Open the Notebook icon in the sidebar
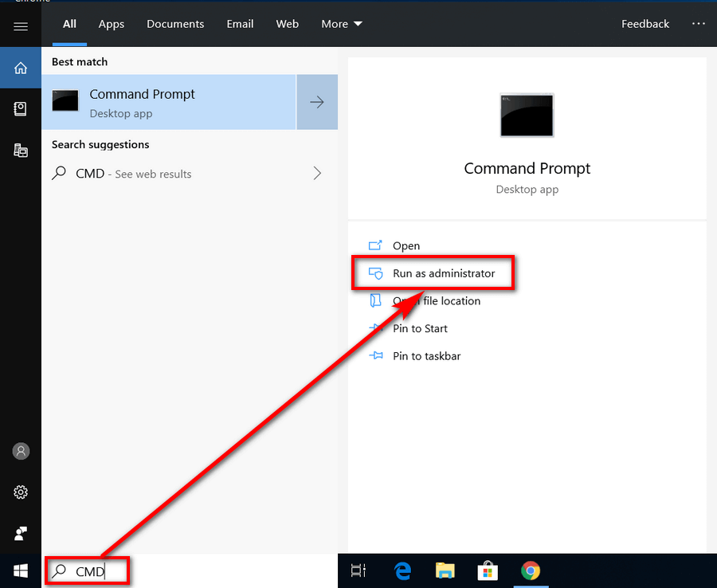This screenshot has width=717, height=588. [21, 109]
